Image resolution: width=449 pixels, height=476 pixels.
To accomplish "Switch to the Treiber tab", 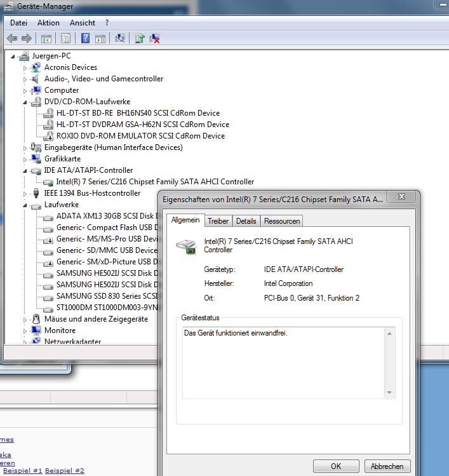I will point(218,221).
